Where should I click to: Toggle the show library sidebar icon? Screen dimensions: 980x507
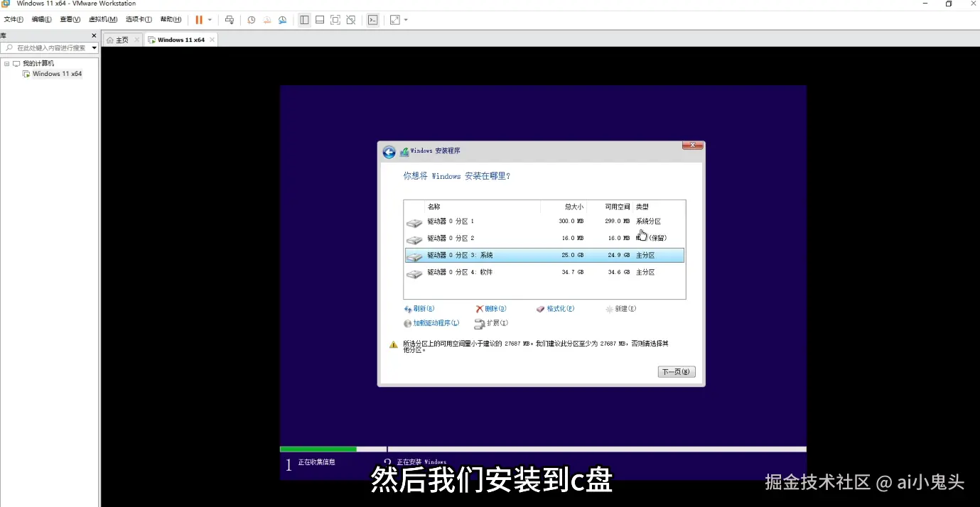304,20
